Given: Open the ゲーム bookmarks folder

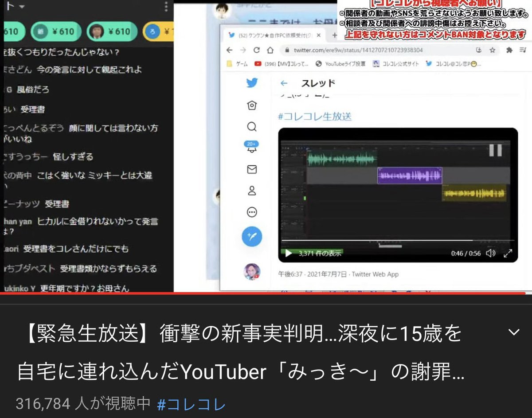Looking at the screenshot, I should pyautogui.click(x=238, y=64).
